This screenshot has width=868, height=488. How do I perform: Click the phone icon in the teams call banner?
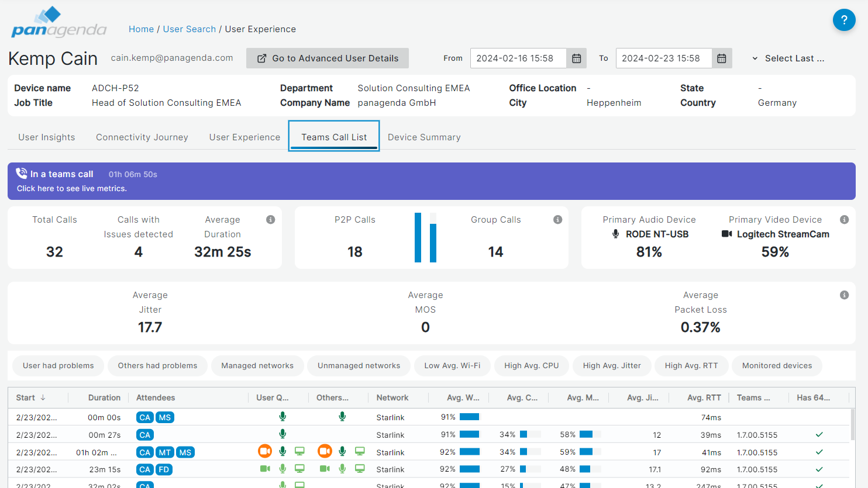[22, 173]
